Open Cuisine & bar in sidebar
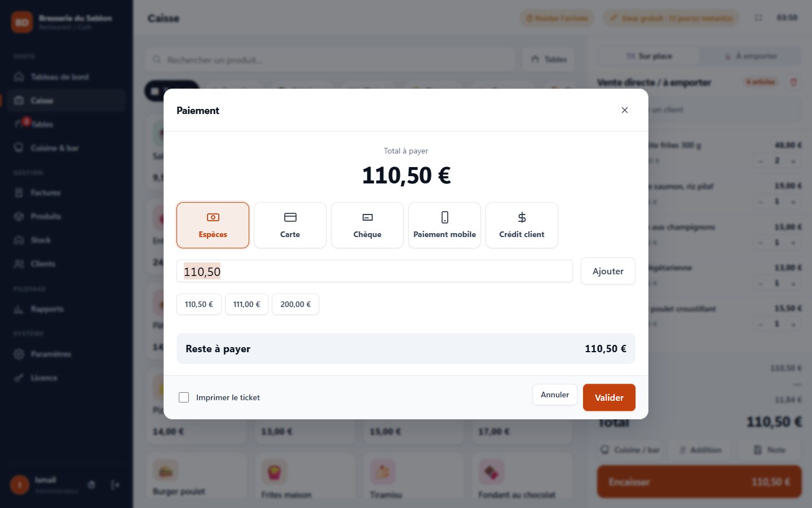 click(x=67, y=148)
